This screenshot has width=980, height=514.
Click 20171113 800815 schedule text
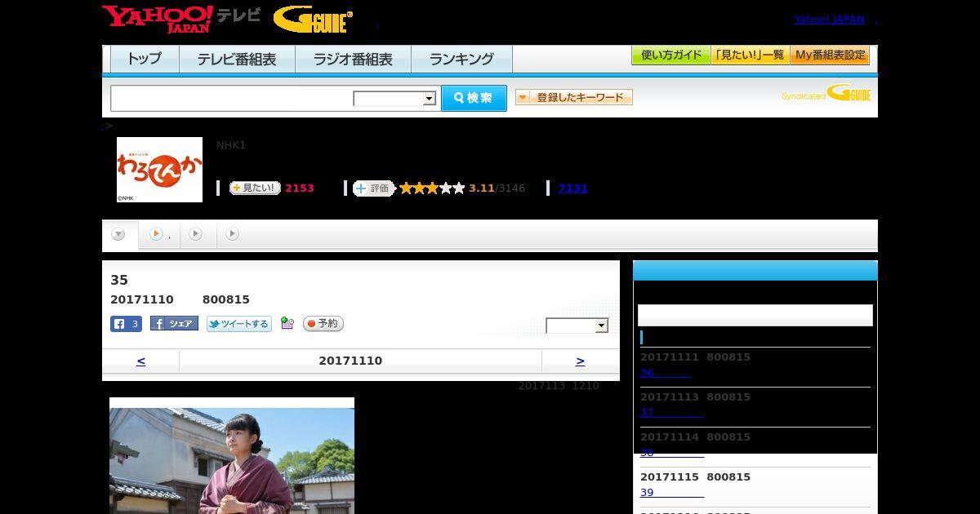coord(695,397)
